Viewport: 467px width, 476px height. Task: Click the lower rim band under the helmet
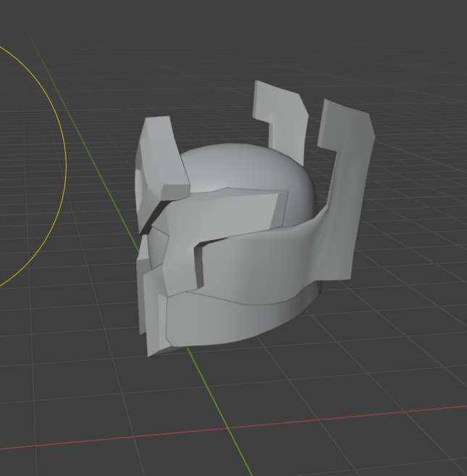click(246, 319)
